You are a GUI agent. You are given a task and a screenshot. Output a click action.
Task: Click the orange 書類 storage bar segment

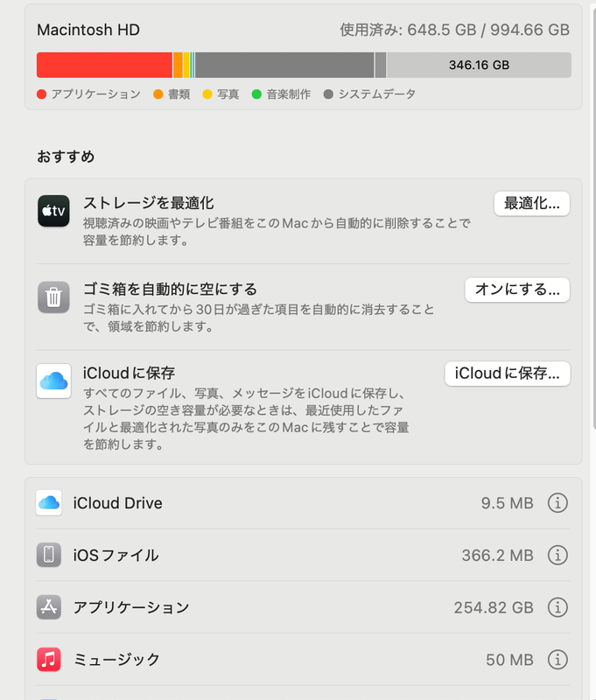[178, 65]
